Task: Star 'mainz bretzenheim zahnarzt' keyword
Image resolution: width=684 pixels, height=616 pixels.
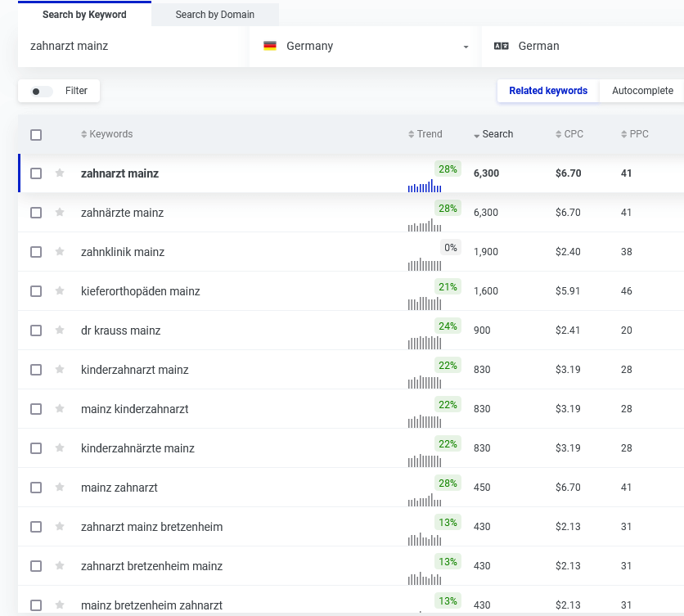Action: click(60, 605)
